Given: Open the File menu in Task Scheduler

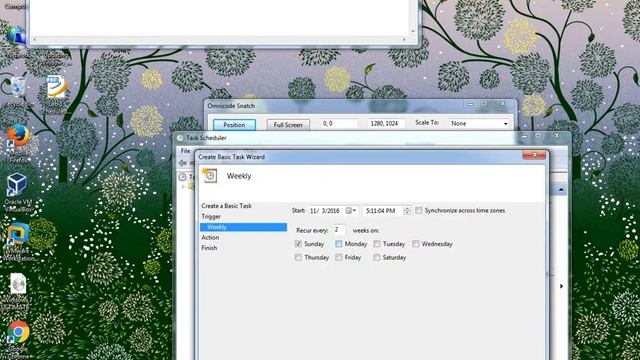Looking at the screenshot, I should (185, 151).
